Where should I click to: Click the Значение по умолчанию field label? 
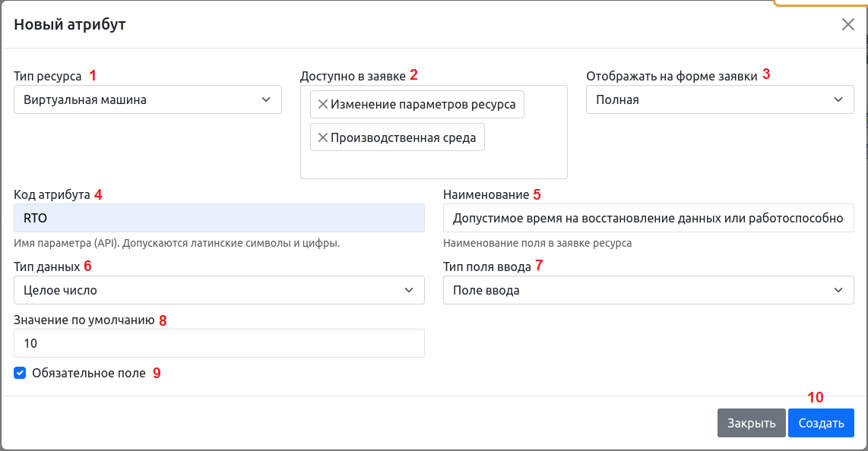point(84,320)
